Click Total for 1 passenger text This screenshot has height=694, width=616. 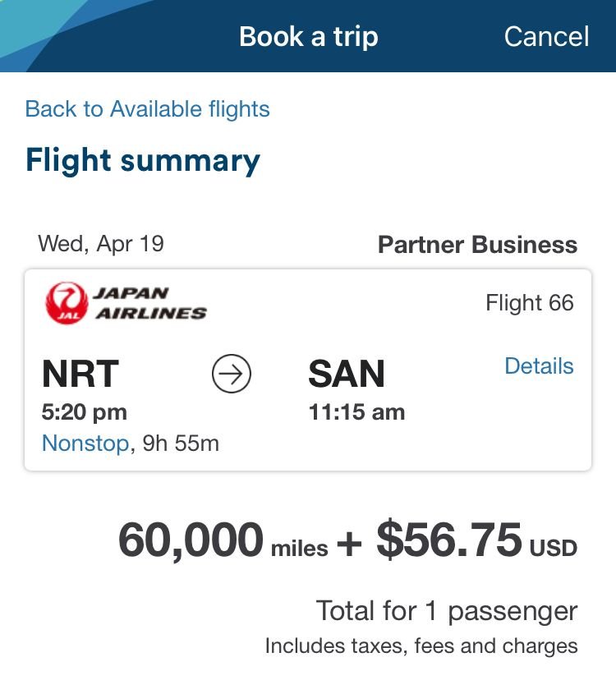click(x=447, y=611)
